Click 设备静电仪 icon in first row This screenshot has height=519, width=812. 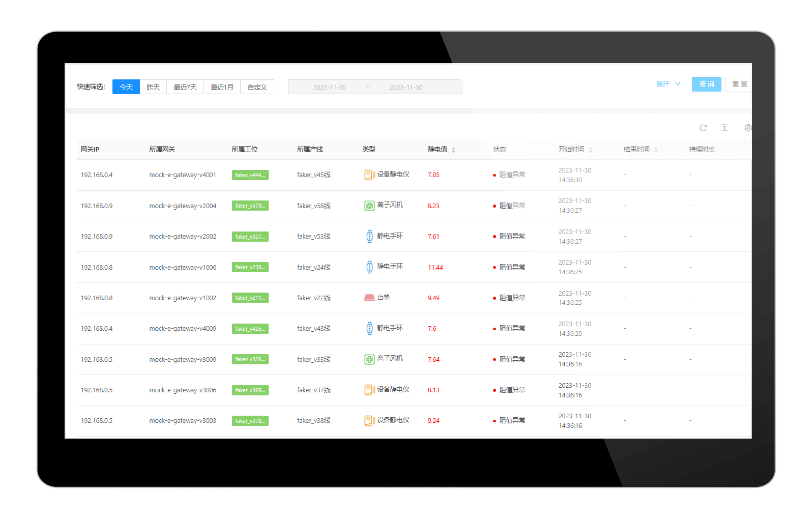(369, 175)
